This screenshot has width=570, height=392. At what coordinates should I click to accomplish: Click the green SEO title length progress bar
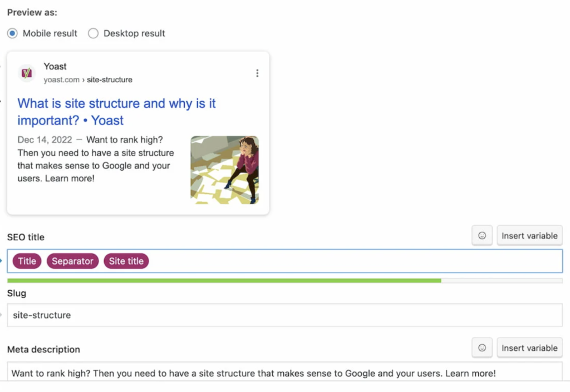click(224, 281)
